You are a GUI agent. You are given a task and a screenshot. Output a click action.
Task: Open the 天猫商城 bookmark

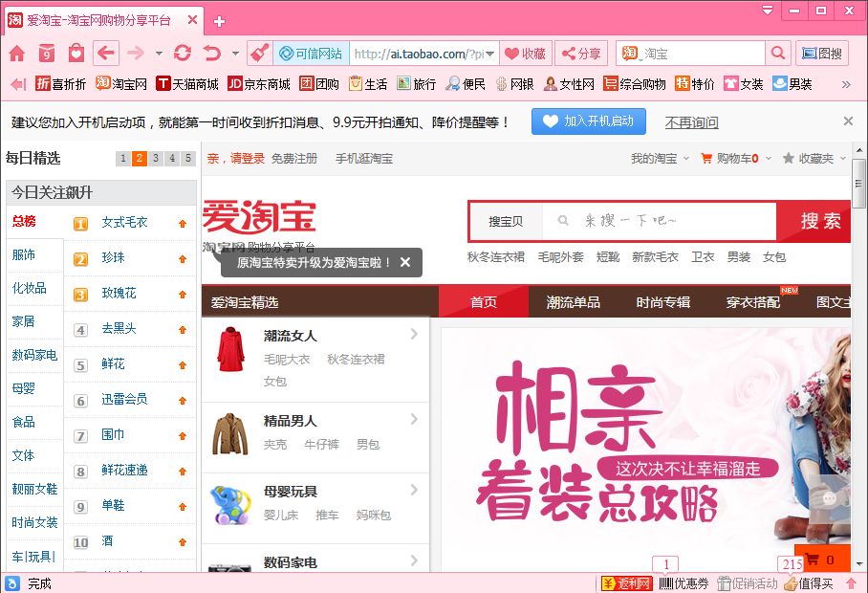point(187,83)
